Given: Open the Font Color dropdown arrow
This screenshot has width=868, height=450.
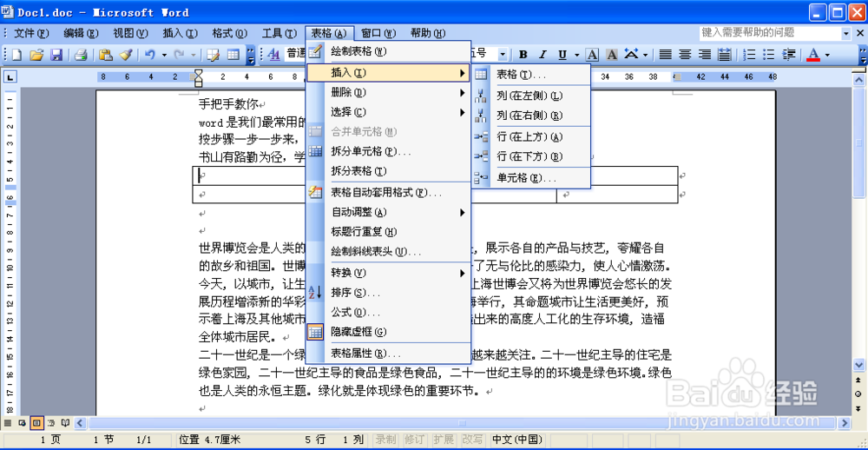Looking at the screenshot, I should pyautogui.click(x=827, y=55).
